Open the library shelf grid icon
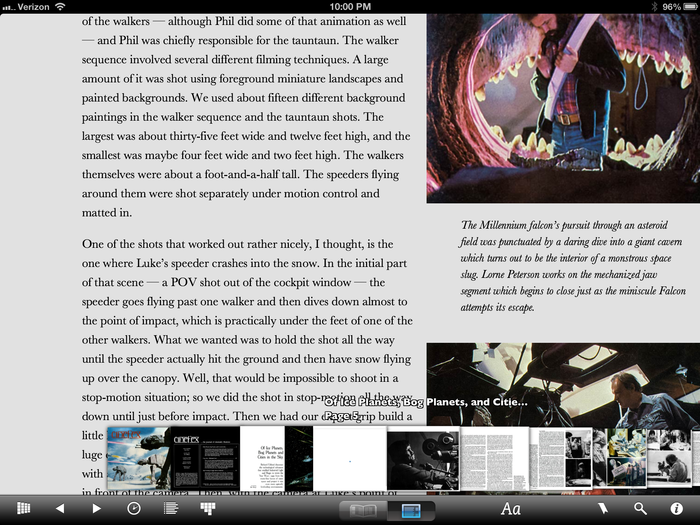Image resolution: width=700 pixels, height=525 pixels. click(24, 508)
